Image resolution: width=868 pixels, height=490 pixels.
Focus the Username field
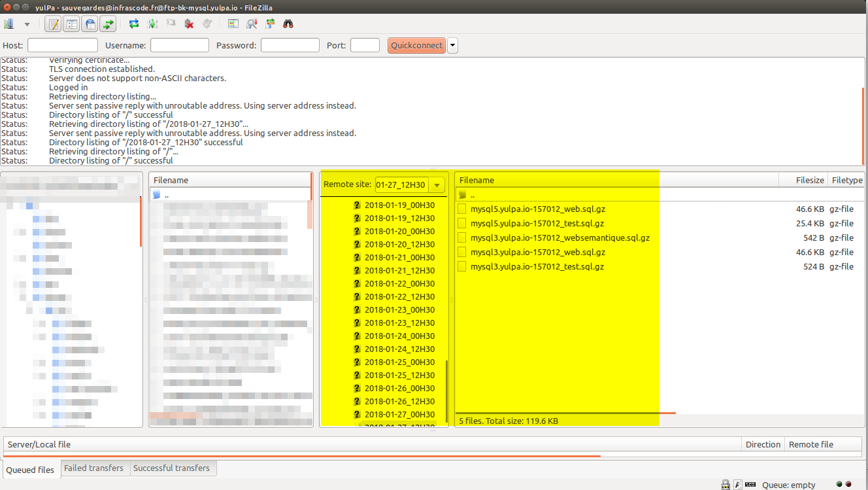click(180, 45)
